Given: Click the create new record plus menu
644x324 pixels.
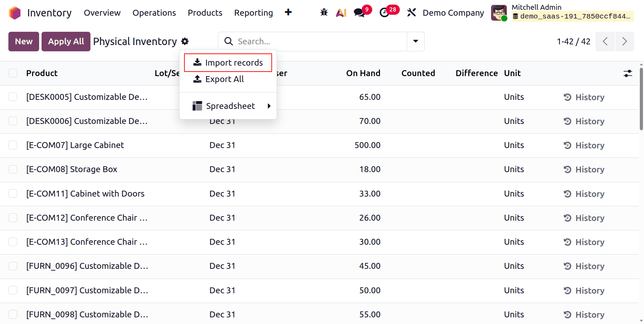Looking at the screenshot, I should [x=288, y=13].
